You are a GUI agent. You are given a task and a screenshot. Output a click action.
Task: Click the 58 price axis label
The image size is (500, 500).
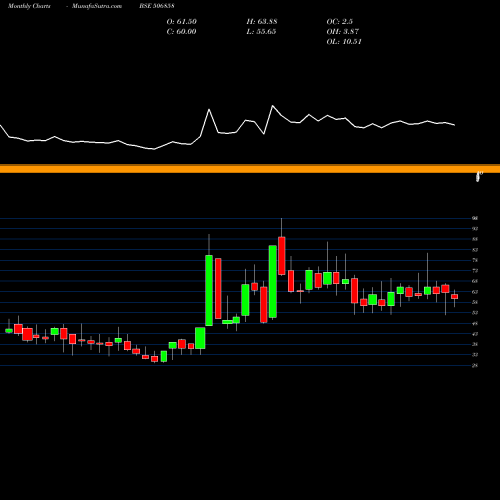tap(475, 302)
